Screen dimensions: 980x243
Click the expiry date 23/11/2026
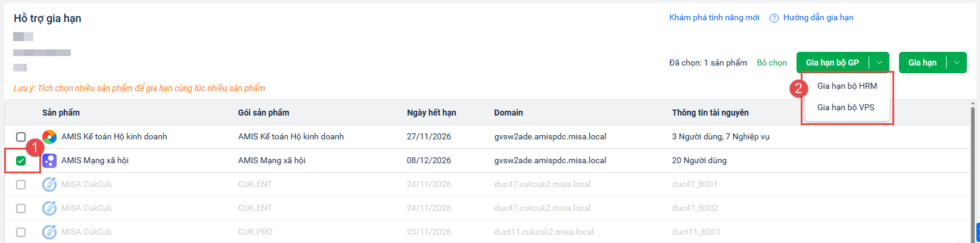point(429,232)
